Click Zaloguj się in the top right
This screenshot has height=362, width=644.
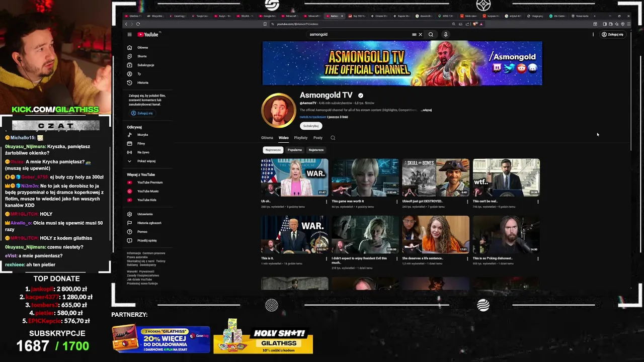(613, 35)
